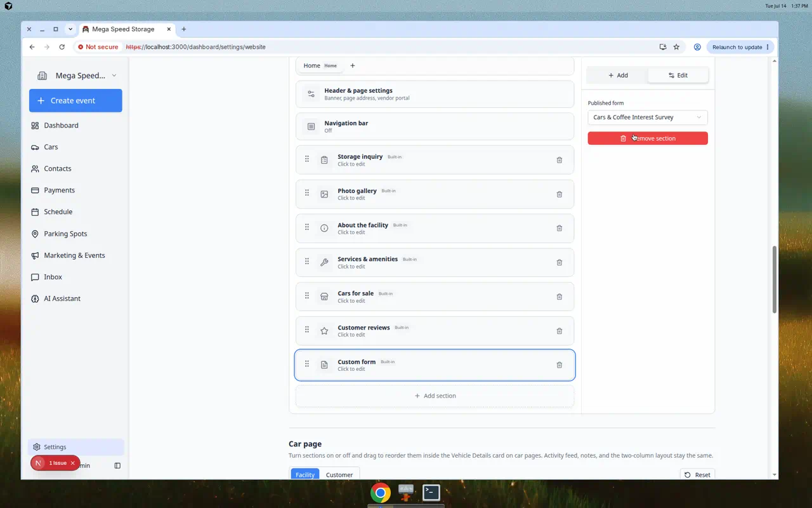Click clipboard icon of Storage inquiry

[324, 160]
